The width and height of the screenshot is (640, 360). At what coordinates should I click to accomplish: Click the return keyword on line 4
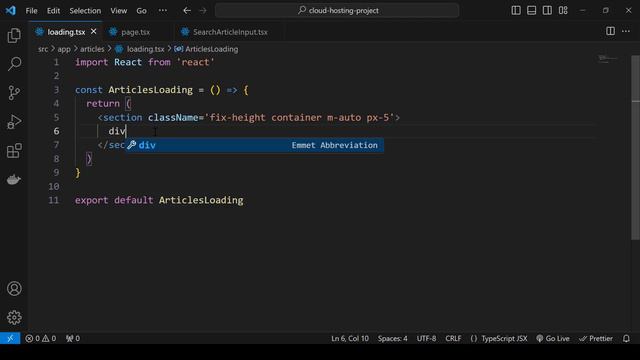[103, 104]
